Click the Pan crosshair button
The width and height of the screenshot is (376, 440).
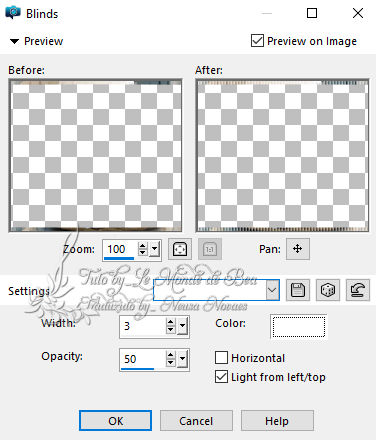point(298,249)
